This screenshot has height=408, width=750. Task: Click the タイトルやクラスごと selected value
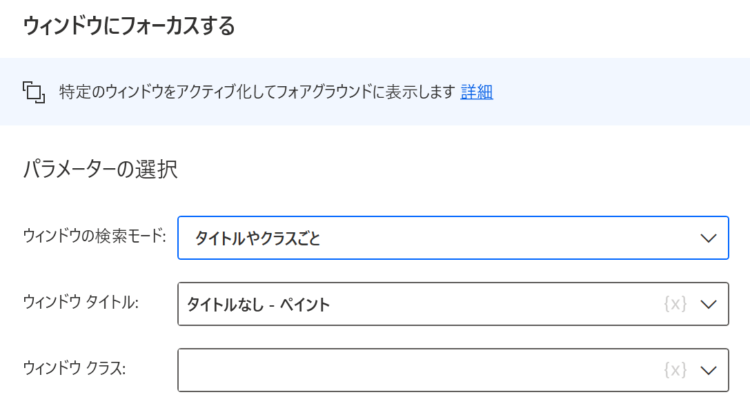point(257,238)
